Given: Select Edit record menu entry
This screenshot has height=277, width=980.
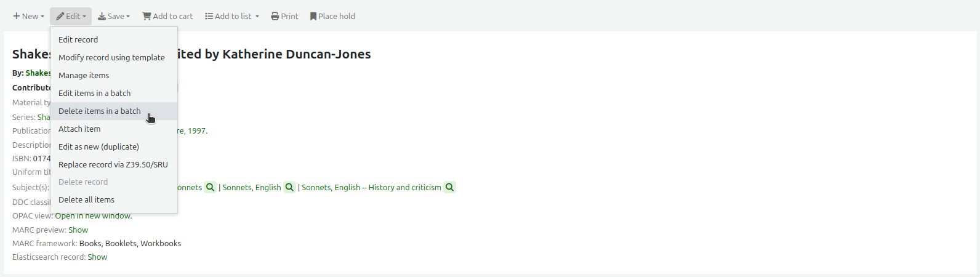Looking at the screenshot, I should click(x=78, y=39).
